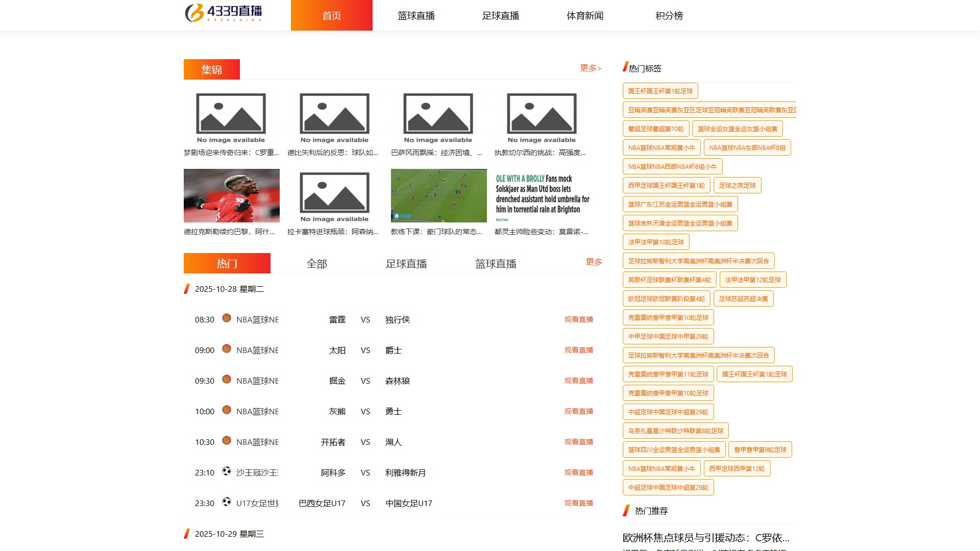Click basketball icon in 开拓者 vs 湖人 row
The width and height of the screenshot is (980, 551).
[227, 441]
